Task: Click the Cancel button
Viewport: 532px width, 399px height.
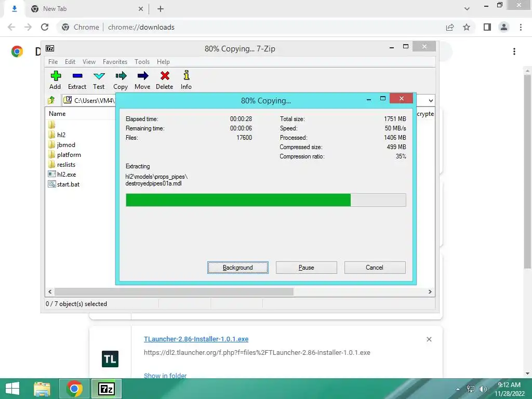Action: (x=375, y=268)
